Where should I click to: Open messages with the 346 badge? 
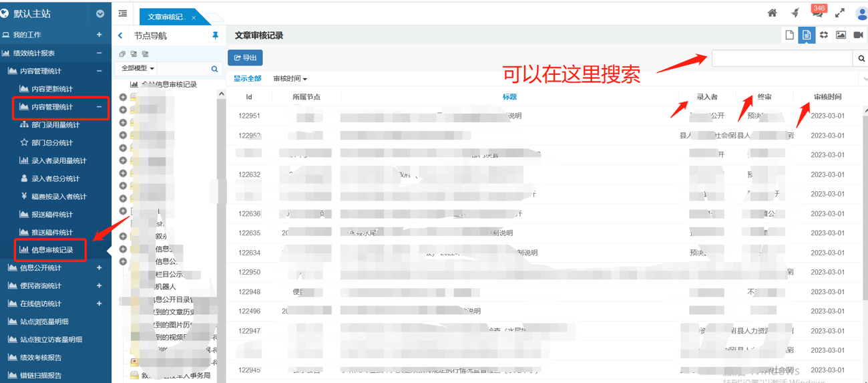click(x=817, y=13)
